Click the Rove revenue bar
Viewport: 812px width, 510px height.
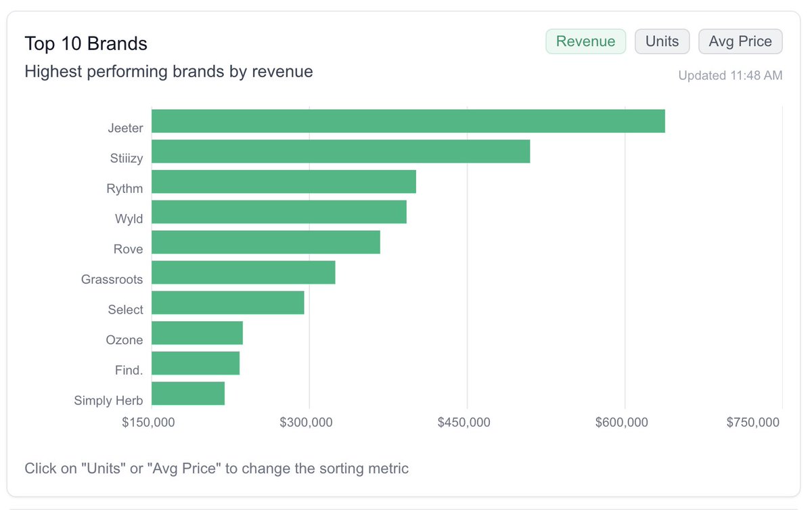[x=266, y=242]
